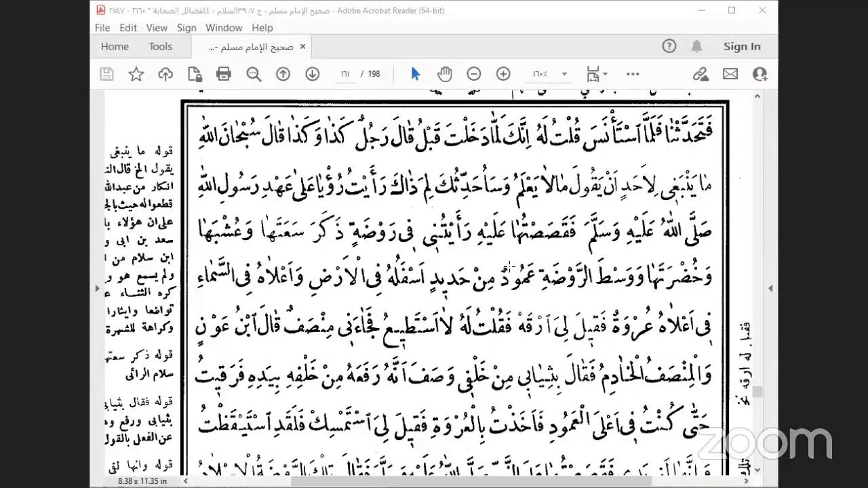Switch to the Home tab
This screenshot has height=488, width=868.
pyautogui.click(x=115, y=46)
